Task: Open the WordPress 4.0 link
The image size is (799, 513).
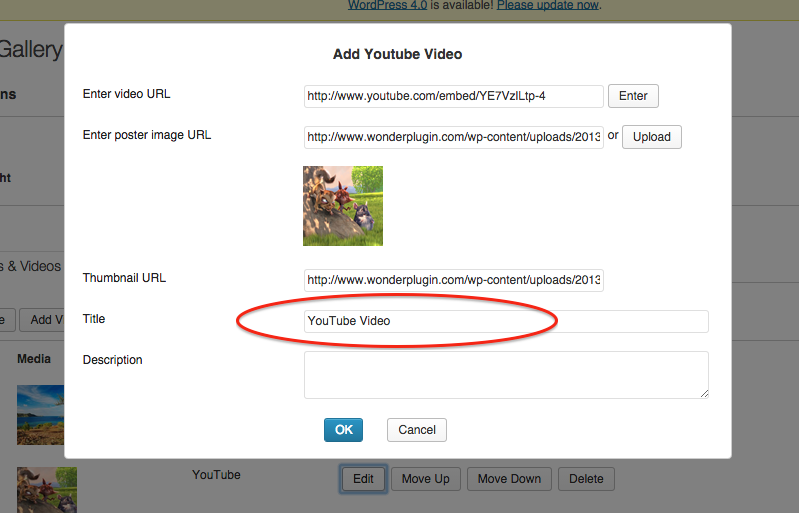Action: tap(387, 5)
